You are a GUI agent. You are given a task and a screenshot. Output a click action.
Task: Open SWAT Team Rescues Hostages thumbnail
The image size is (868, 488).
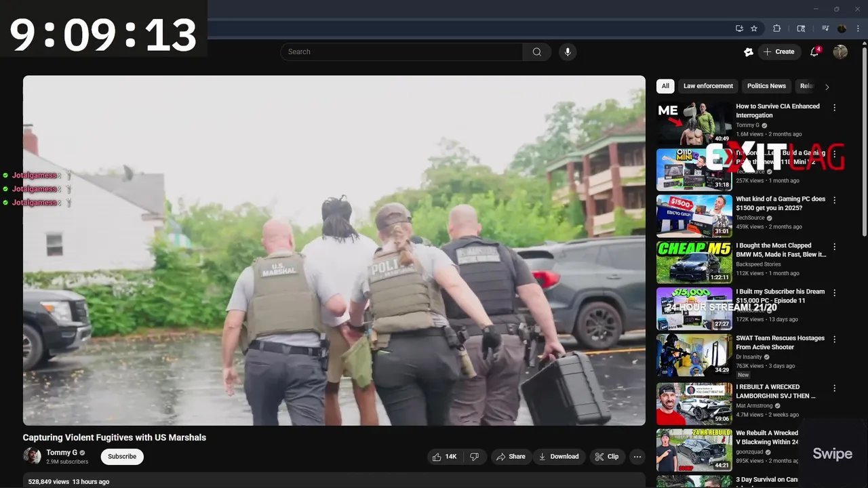click(x=694, y=355)
